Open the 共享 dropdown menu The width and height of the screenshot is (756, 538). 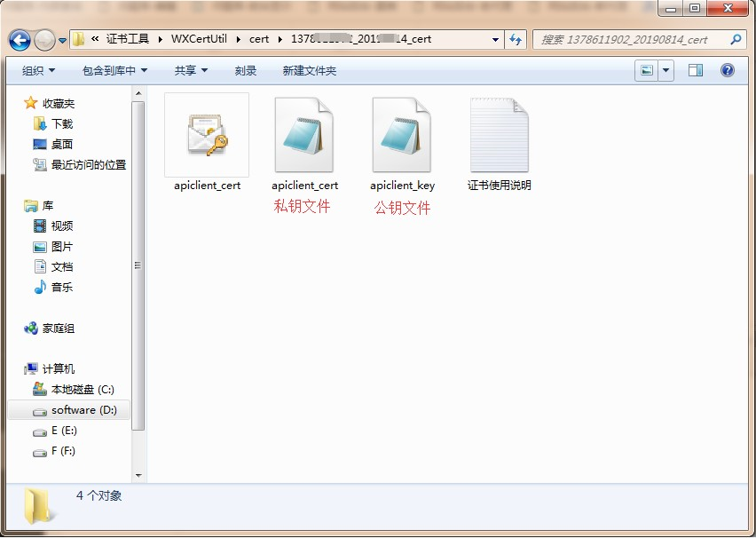[x=191, y=70]
